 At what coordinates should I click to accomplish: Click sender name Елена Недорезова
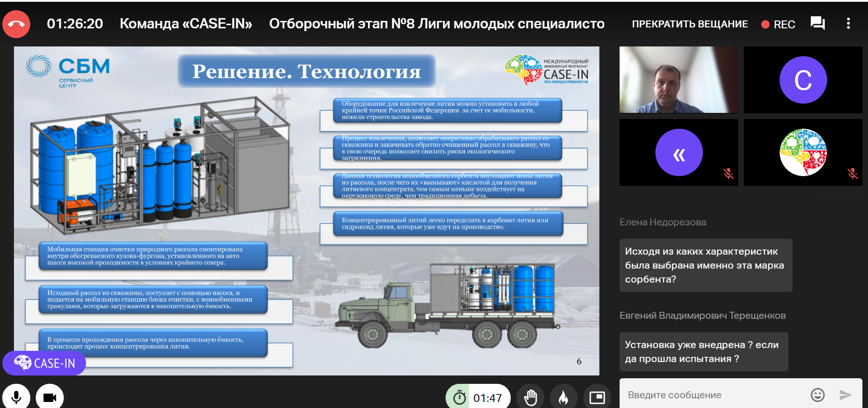(663, 222)
